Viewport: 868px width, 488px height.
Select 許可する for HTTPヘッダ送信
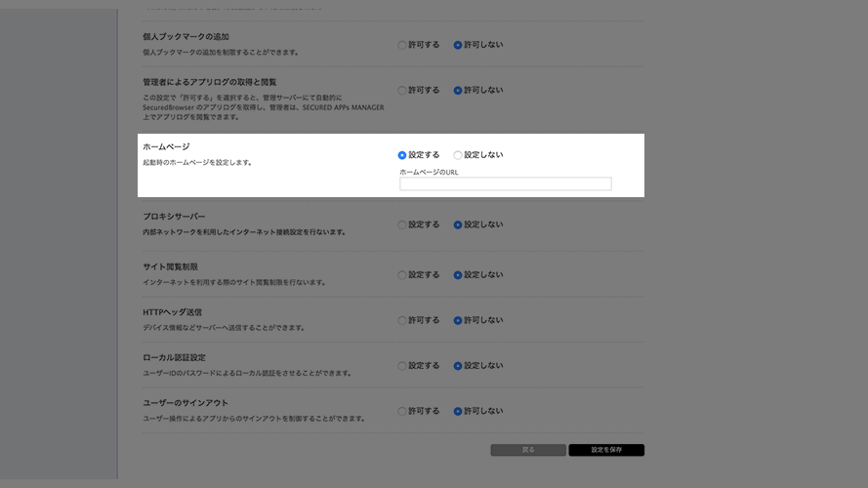(402, 321)
